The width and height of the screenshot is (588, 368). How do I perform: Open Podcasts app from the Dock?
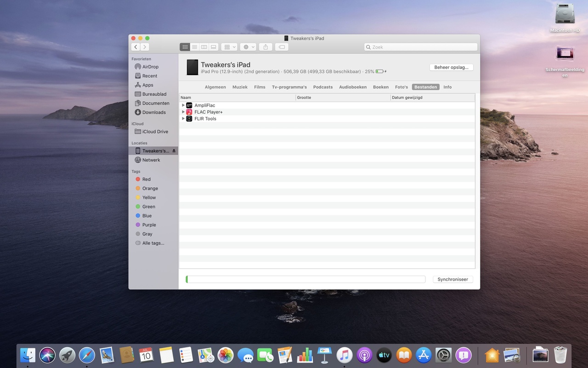[364, 355]
